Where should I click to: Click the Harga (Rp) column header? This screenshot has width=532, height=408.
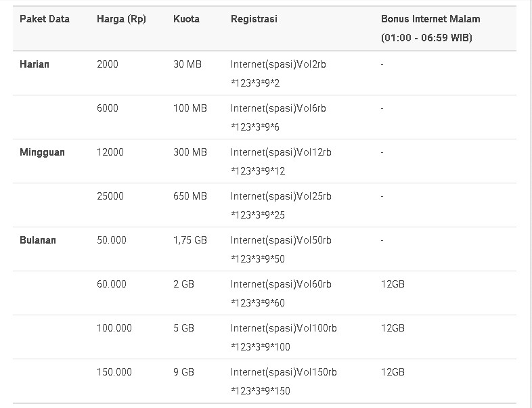120,19
